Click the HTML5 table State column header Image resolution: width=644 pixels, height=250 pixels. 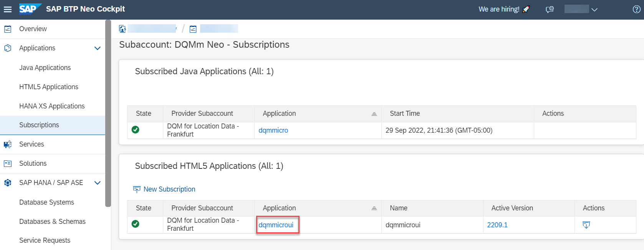[144, 208]
